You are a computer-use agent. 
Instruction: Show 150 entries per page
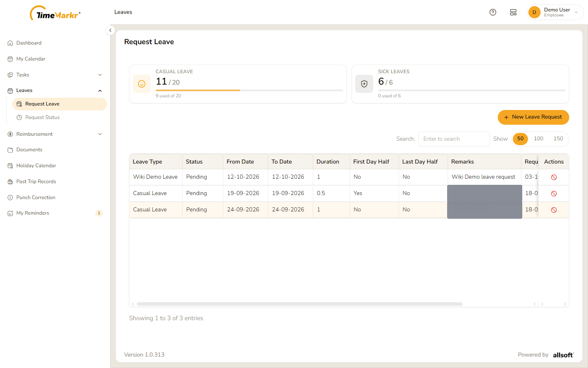[558, 139]
